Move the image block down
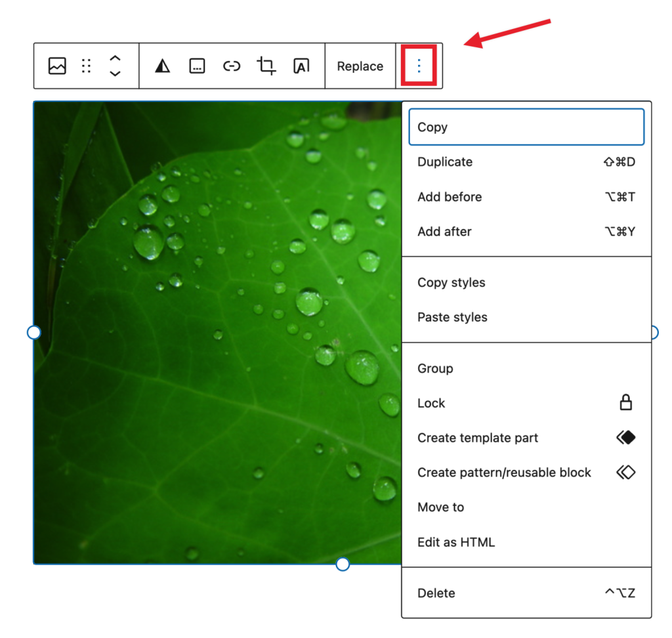The image size is (672, 638). tap(115, 72)
